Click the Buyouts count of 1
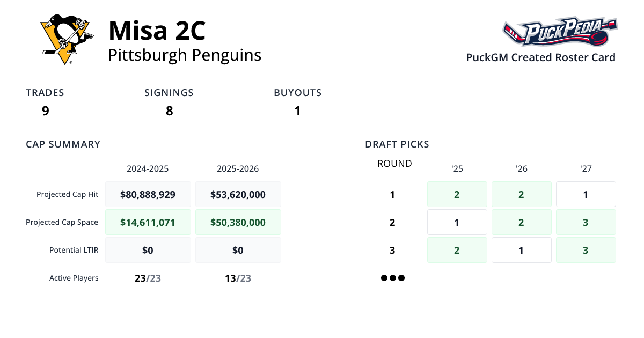644x338 pixels. 297,111
